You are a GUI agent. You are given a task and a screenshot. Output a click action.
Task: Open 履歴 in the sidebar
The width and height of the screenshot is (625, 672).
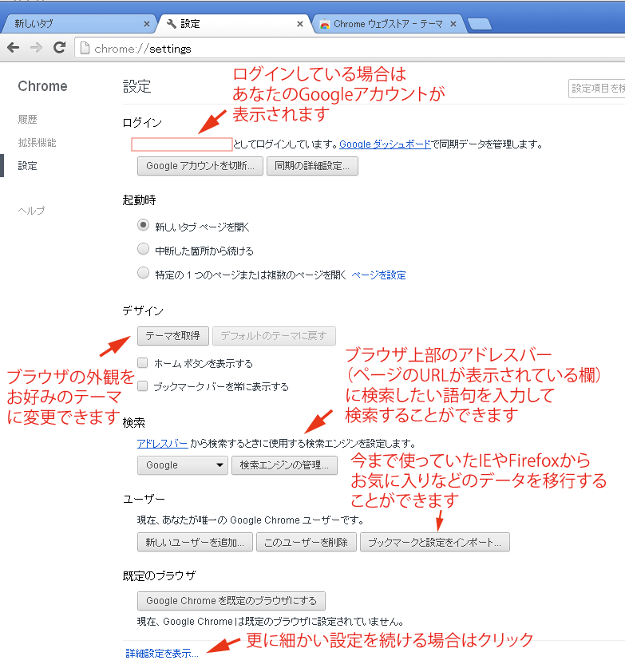[27, 119]
